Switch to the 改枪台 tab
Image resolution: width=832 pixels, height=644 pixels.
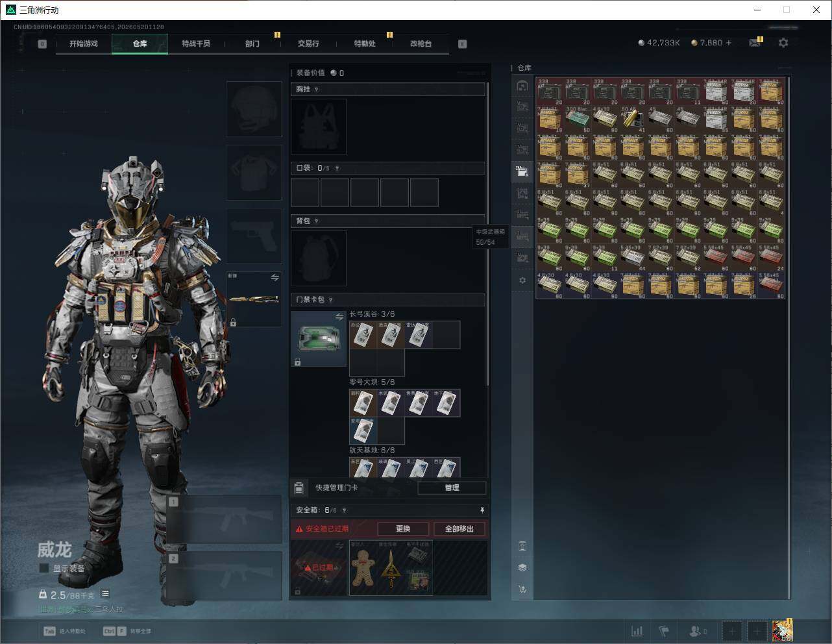point(421,43)
